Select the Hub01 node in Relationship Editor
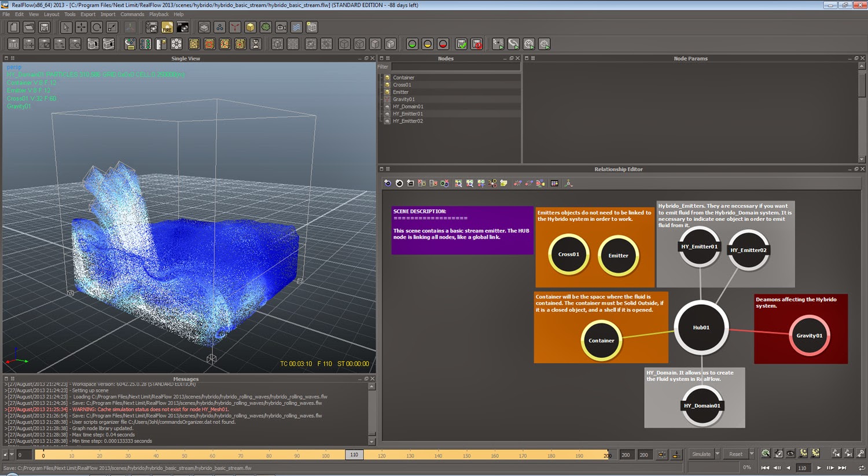868x476 pixels. coord(701,327)
